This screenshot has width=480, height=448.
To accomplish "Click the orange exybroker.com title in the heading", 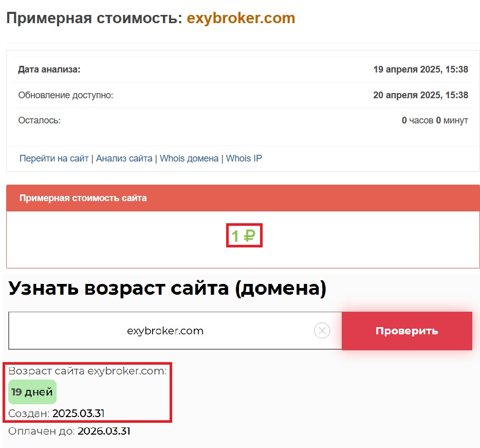I will pos(241,19).
